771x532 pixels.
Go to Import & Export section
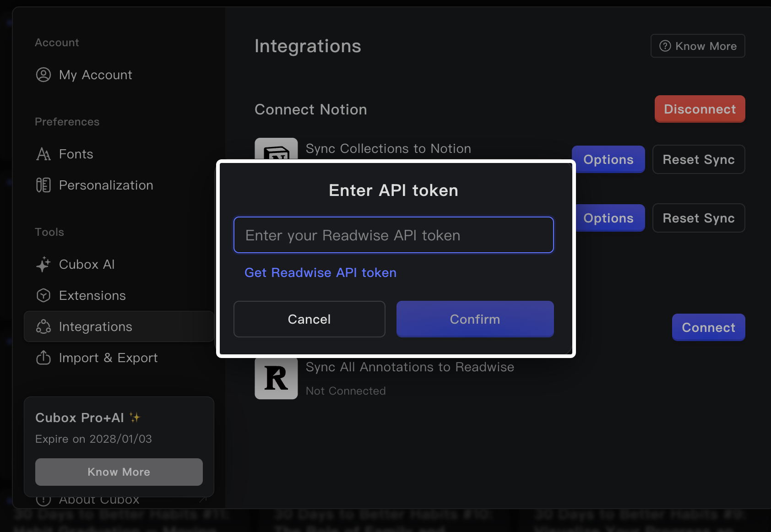[108, 358]
